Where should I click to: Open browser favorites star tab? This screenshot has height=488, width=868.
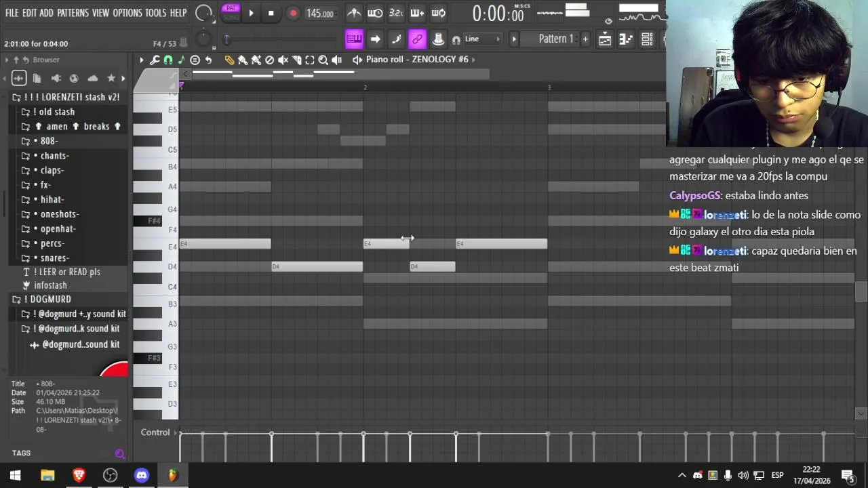111,78
